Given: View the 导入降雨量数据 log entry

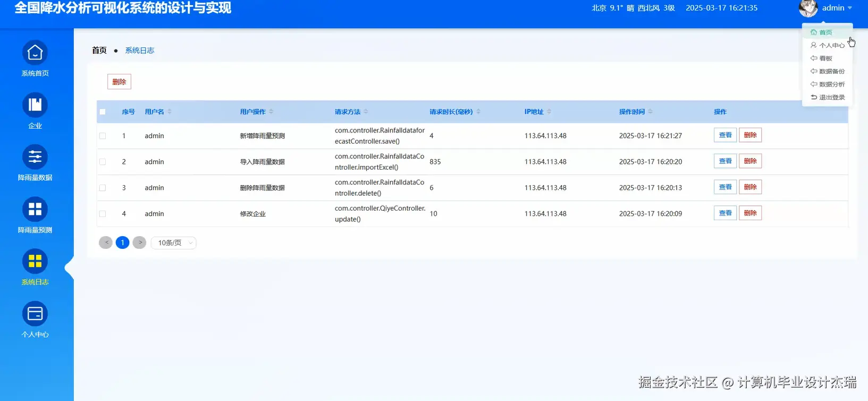Looking at the screenshot, I should pyautogui.click(x=725, y=161).
